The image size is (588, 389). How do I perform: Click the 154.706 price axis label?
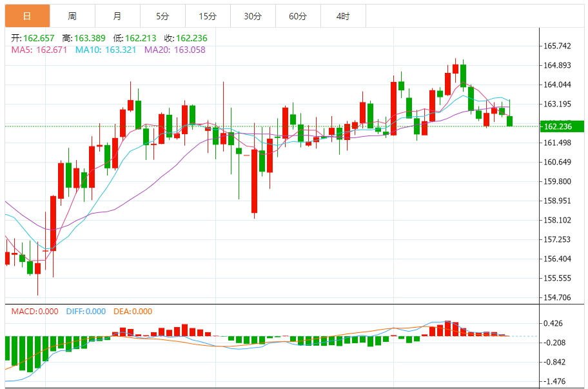(557, 297)
